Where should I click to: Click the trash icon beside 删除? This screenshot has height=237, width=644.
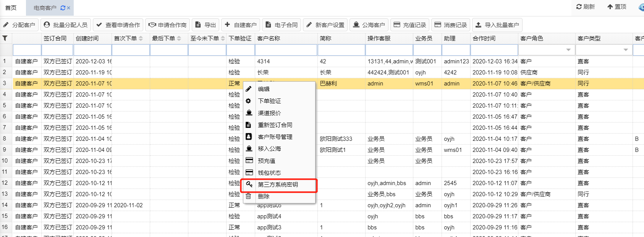coord(249,196)
